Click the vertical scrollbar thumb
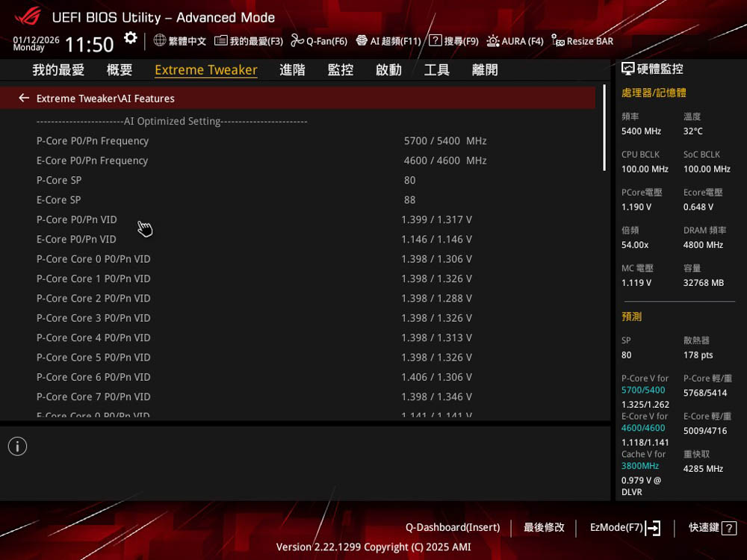The image size is (747, 560). (604, 128)
